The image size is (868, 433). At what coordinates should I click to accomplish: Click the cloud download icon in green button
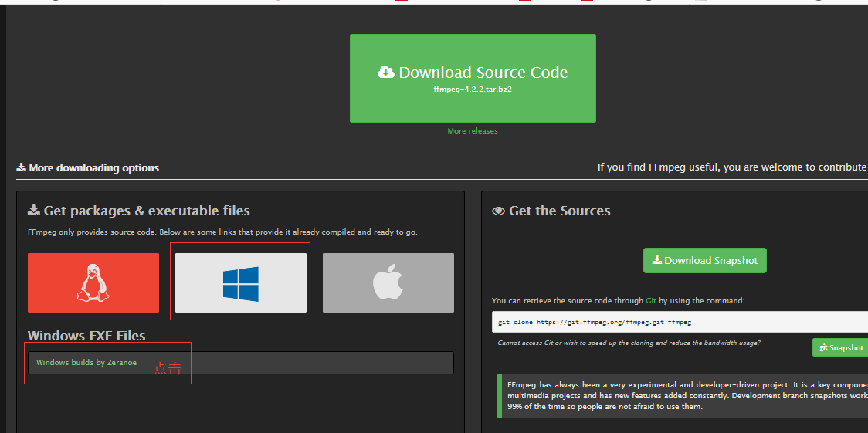[x=386, y=72]
